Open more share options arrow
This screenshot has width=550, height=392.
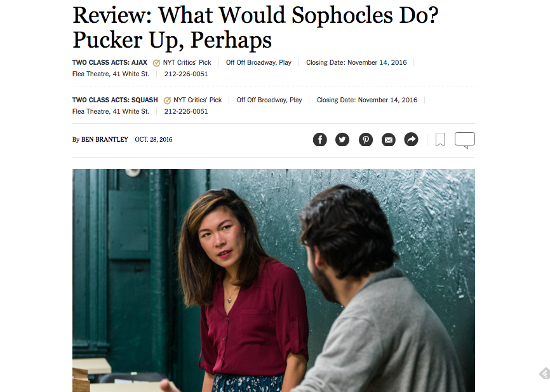point(411,140)
